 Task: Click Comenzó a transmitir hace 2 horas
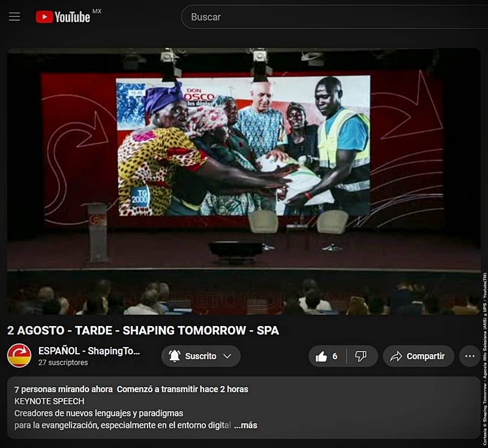183,389
